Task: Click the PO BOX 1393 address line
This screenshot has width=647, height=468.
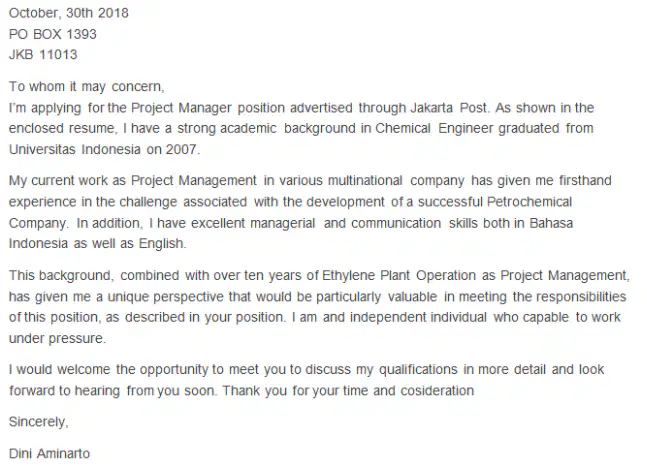Action: (x=52, y=34)
